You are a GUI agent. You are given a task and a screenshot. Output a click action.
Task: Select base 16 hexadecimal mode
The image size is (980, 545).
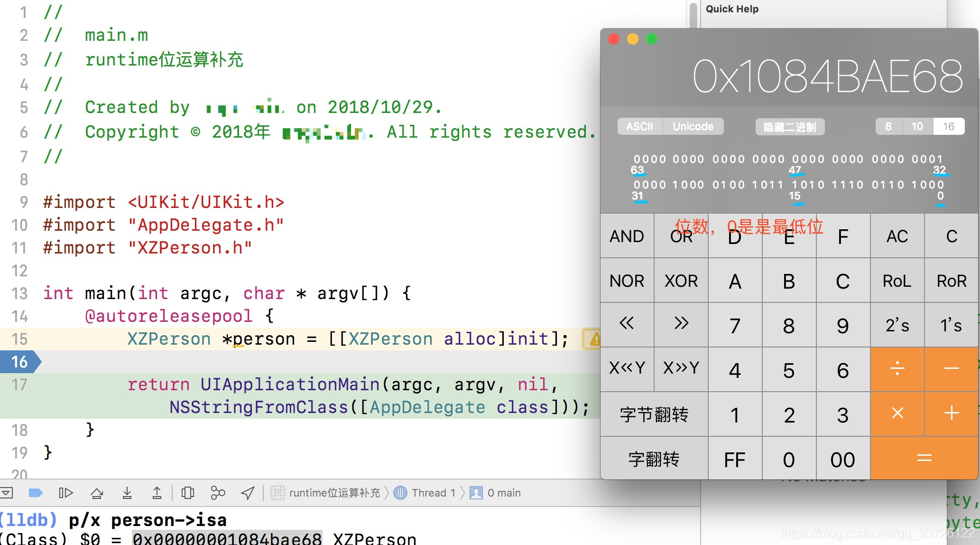(949, 126)
